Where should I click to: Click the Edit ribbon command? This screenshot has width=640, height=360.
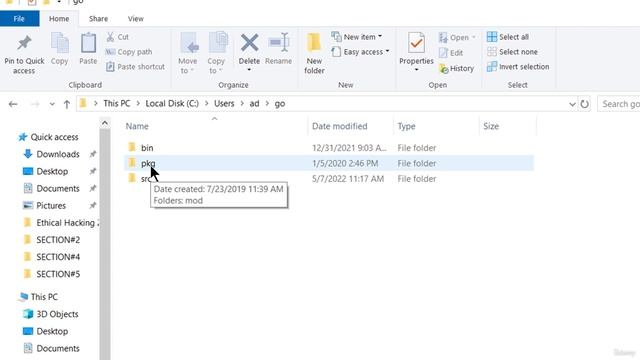(451, 53)
